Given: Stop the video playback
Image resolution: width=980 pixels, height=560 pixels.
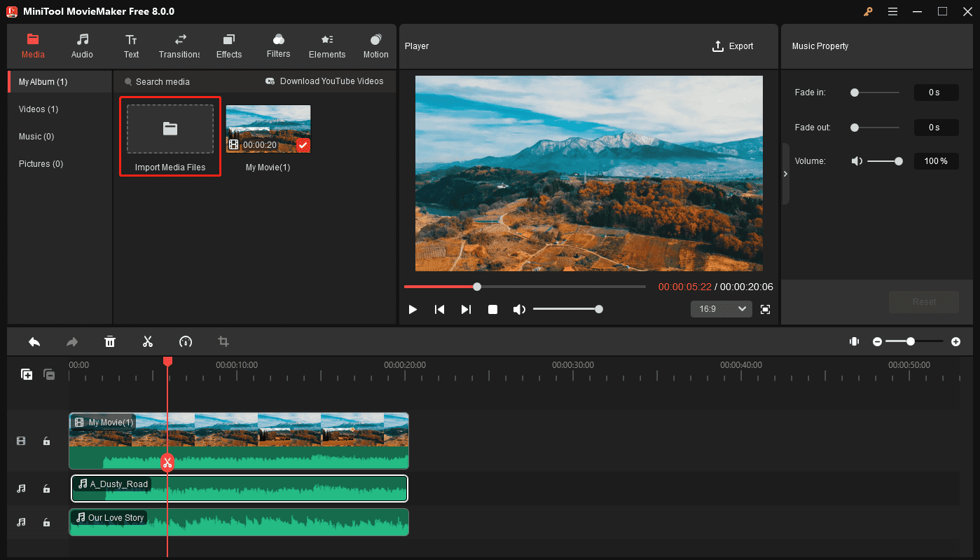Looking at the screenshot, I should click(492, 309).
